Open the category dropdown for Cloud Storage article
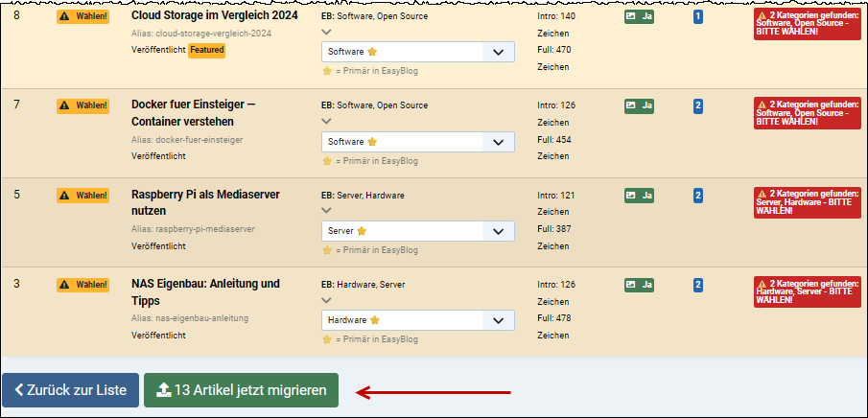Image resolution: width=868 pixels, height=418 pixels. [x=418, y=52]
